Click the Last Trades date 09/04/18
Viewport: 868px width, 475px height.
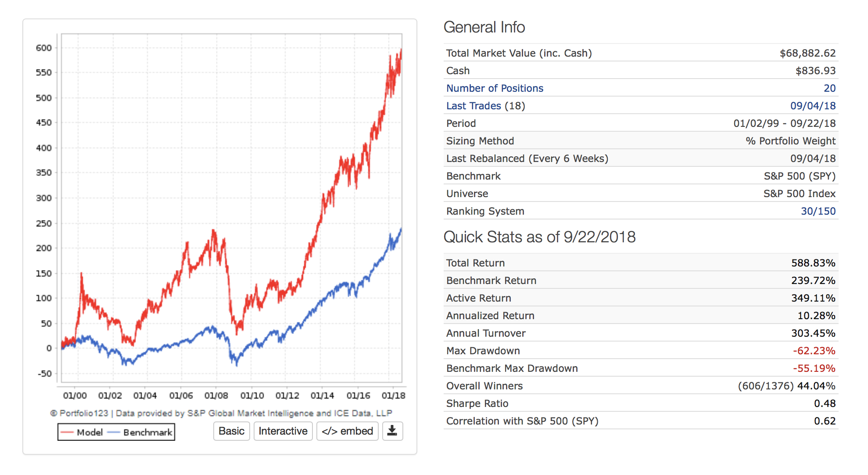(813, 106)
